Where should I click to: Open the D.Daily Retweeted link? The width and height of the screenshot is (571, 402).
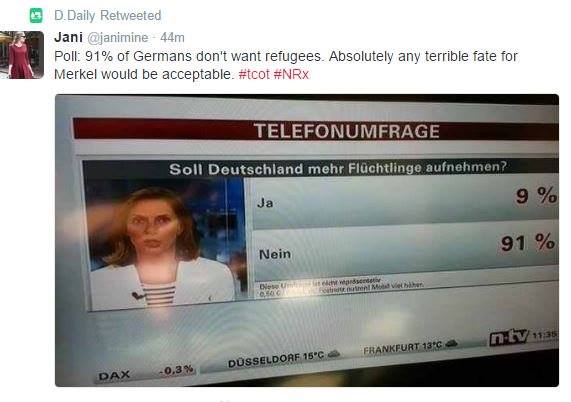tap(107, 16)
